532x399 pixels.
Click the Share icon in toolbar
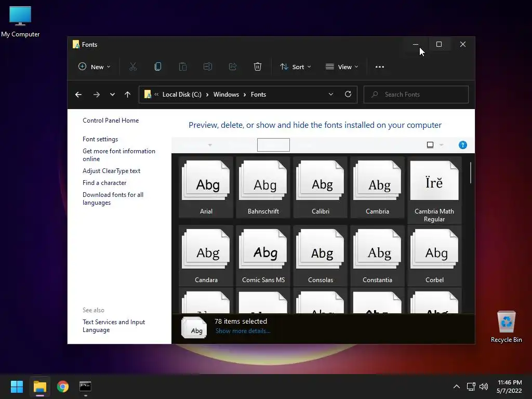[233, 67]
